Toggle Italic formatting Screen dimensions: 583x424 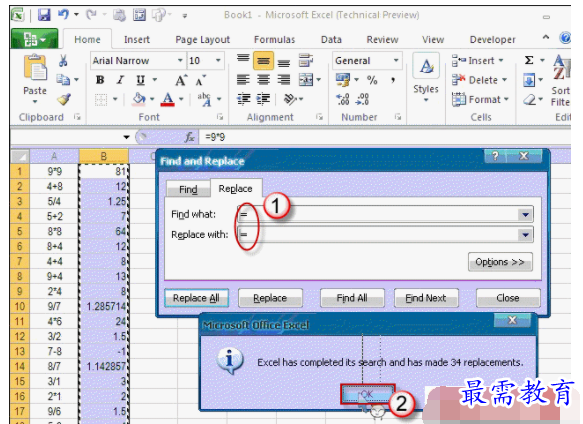coord(120,80)
